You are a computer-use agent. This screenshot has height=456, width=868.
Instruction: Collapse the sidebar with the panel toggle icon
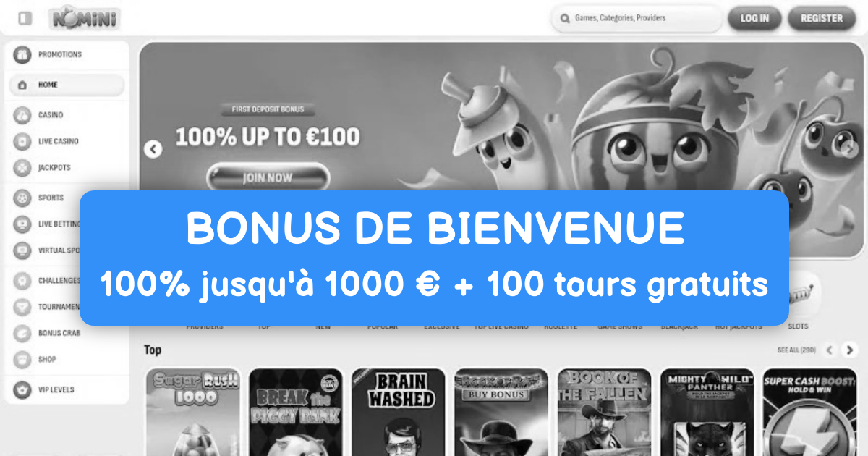[25, 18]
